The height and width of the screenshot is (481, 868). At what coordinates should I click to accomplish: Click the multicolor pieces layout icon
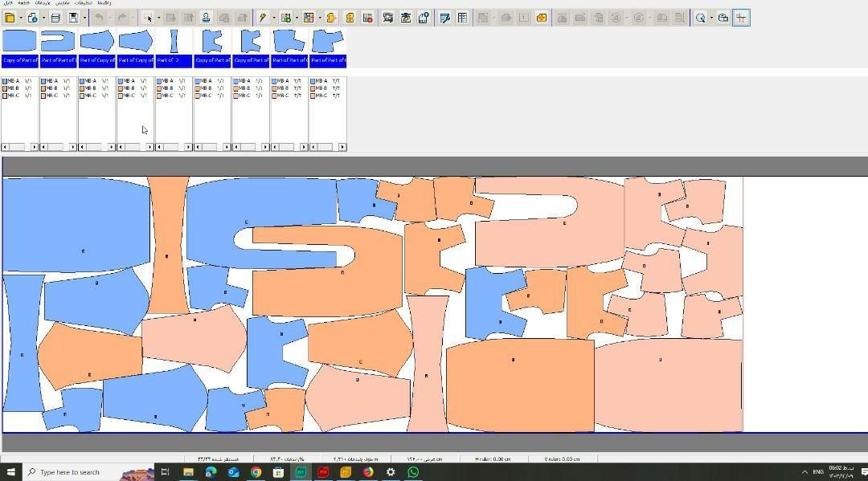[309, 18]
